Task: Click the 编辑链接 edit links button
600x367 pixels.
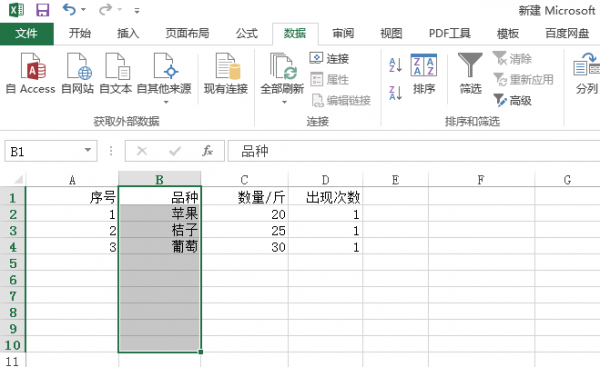Action: (x=341, y=100)
